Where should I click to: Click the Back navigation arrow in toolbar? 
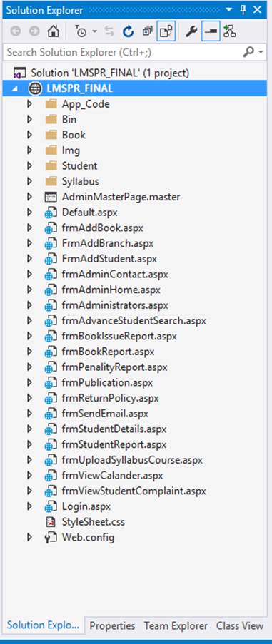pyautogui.click(x=15, y=31)
